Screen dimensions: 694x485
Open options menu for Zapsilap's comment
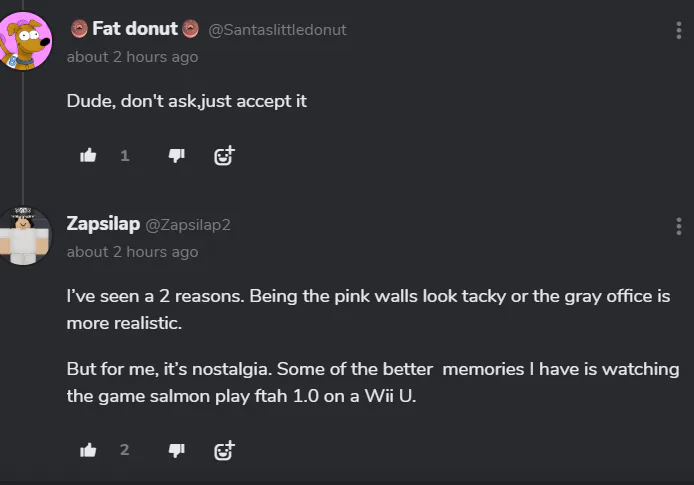[x=679, y=225]
